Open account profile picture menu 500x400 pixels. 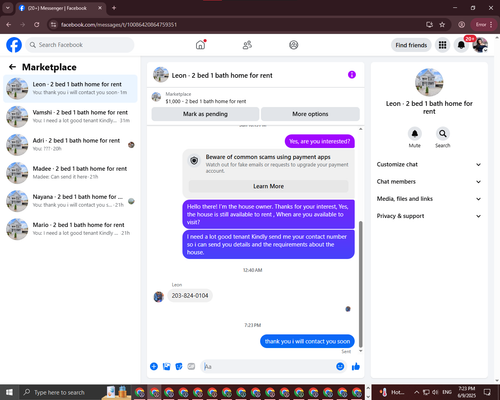(x=480, y=45)
